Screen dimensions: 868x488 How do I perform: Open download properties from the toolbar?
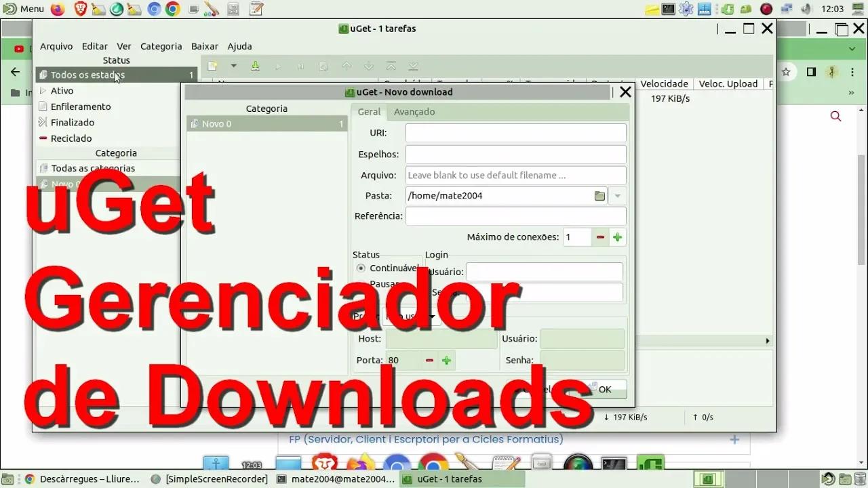(323, 66)
